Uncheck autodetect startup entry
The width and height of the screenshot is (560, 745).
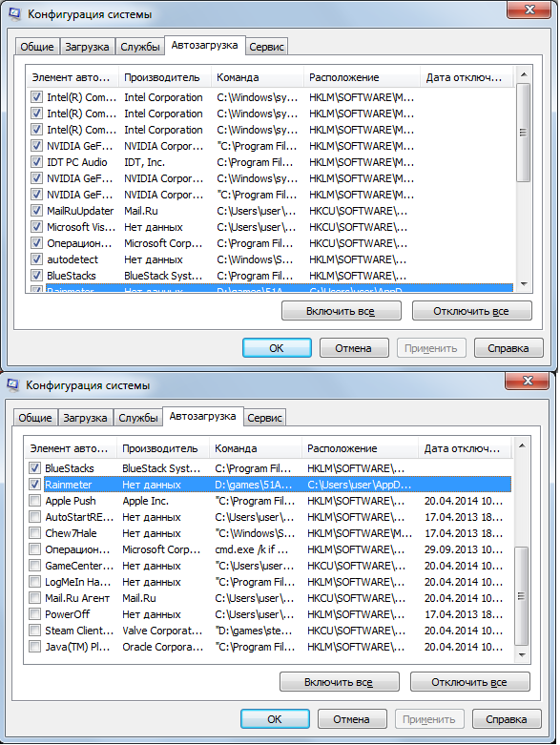[x=36, y=259]
